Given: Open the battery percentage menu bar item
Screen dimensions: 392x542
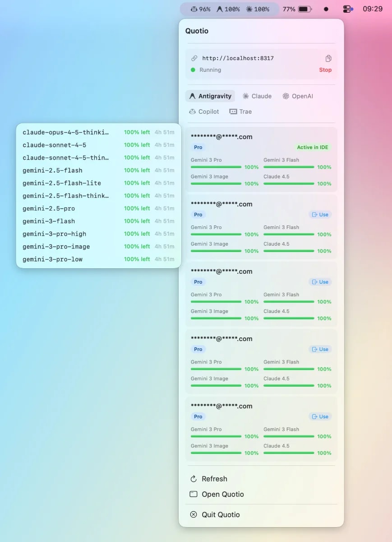Looking at the screenshot, I should point(297,8).
